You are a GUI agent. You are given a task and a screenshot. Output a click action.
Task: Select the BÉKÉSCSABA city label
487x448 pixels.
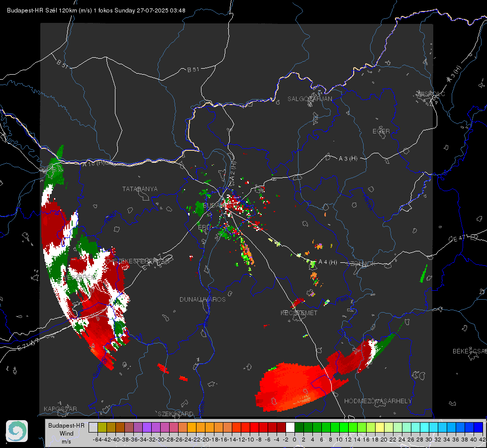pos(470,351)
